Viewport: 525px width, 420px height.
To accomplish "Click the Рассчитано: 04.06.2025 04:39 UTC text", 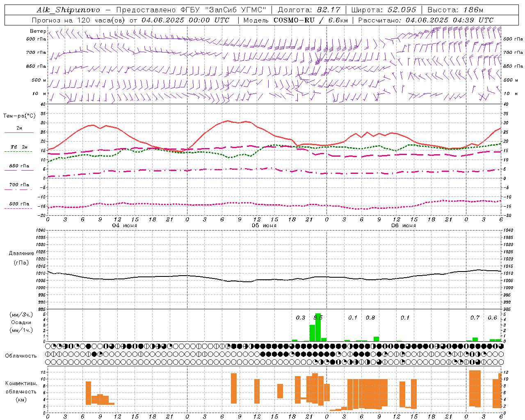I will 426,20.
